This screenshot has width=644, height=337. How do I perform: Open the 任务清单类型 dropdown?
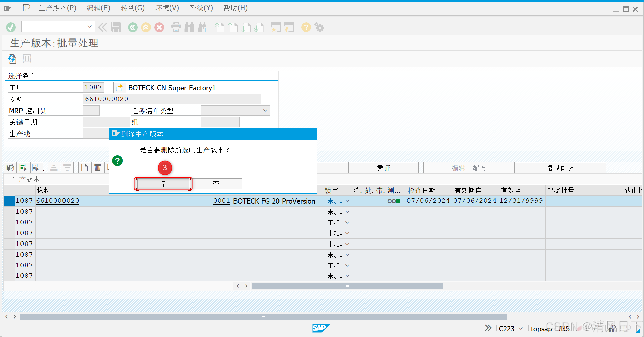[265, 110]
